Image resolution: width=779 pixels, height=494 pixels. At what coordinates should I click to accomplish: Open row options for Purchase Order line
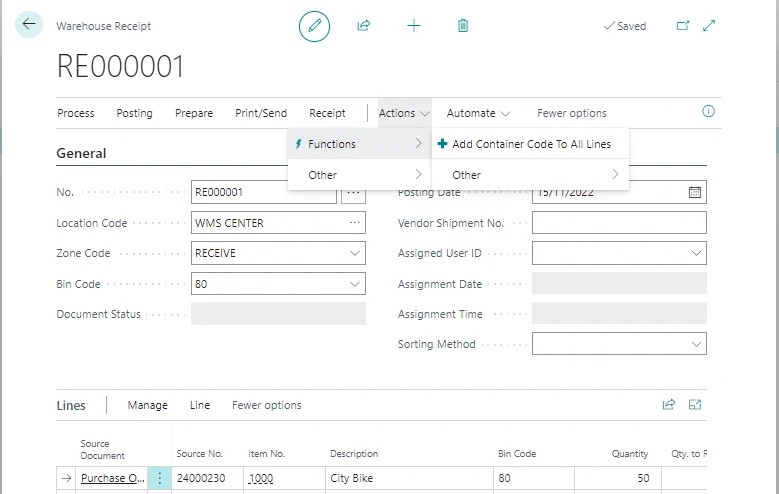[159, 478]
